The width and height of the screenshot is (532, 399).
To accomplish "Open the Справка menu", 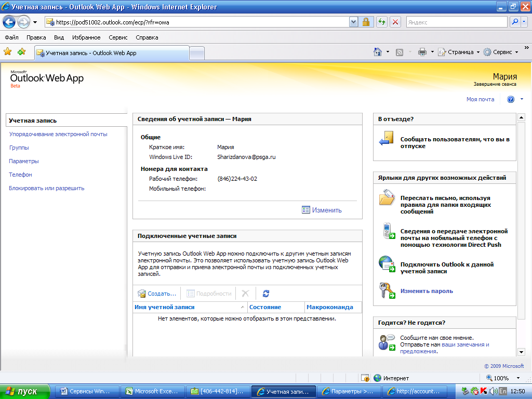I will pyautogui.click(x=147, y=37).
